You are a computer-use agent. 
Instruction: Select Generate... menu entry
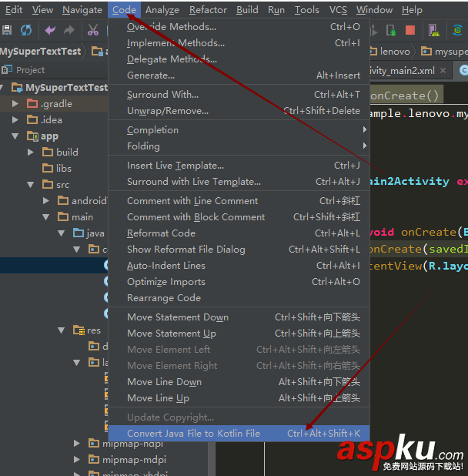click(x=239, y=75)
